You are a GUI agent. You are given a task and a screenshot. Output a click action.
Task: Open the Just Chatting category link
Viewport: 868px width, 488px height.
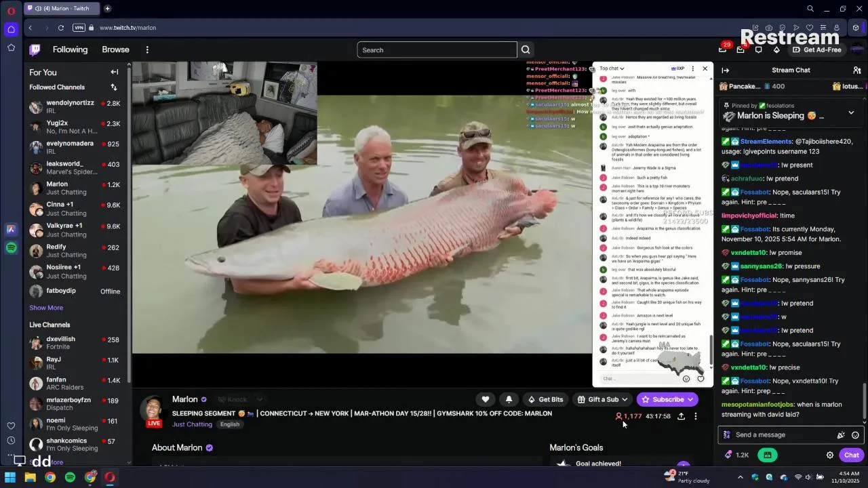(x=192, y=424)
